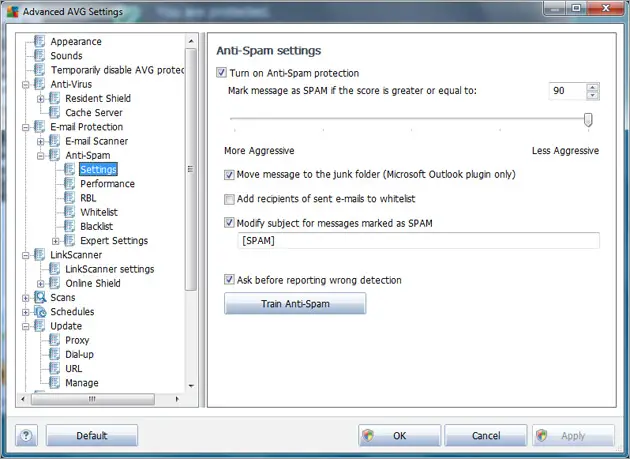Image resolution: width=630 pixels, height=459 pixels.
Task: Click the tree horizontal scroll right arrow
Action: [x=177, y=399]
